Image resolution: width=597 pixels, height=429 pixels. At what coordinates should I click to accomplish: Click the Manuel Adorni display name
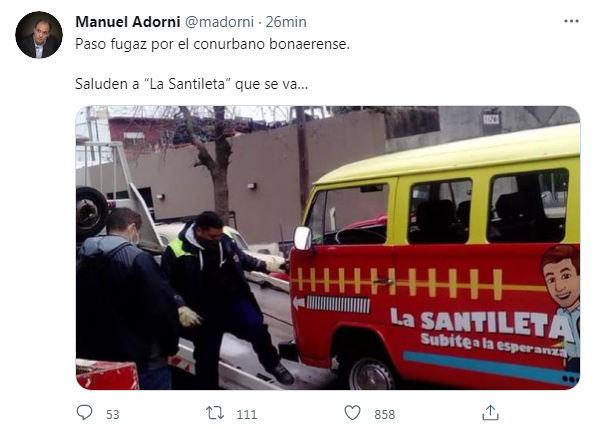128,22
